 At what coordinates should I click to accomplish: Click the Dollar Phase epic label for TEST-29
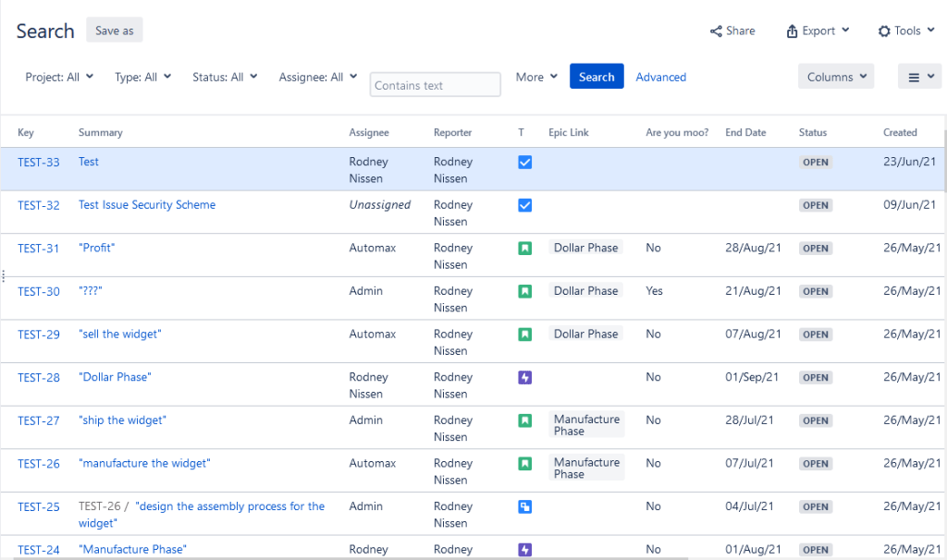click(x=585, y=334)
